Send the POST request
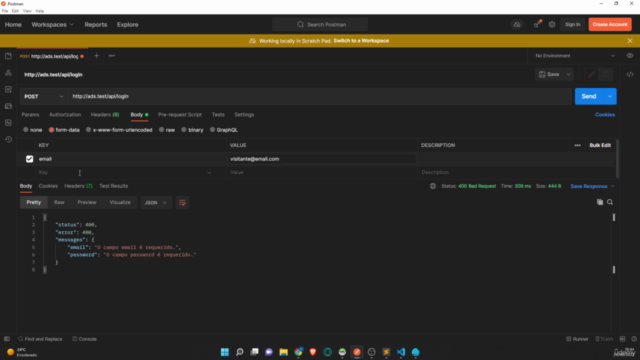The image size is (640, 360). pos(589,96)
